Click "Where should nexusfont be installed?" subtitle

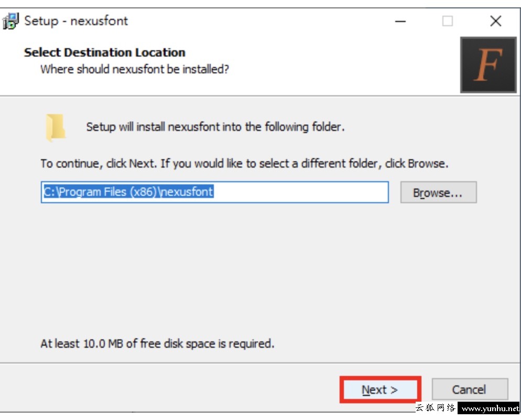coord(135,69)
